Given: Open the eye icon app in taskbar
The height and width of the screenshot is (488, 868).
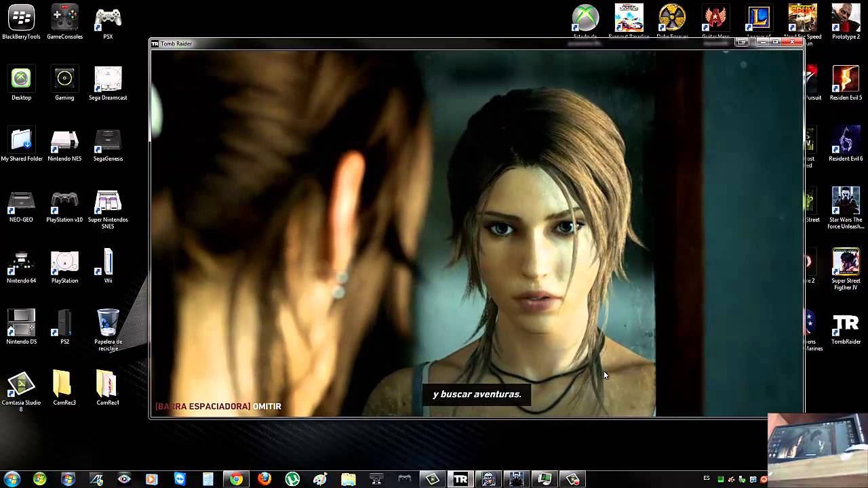Looking at the screenshot, I should point(124,479).
